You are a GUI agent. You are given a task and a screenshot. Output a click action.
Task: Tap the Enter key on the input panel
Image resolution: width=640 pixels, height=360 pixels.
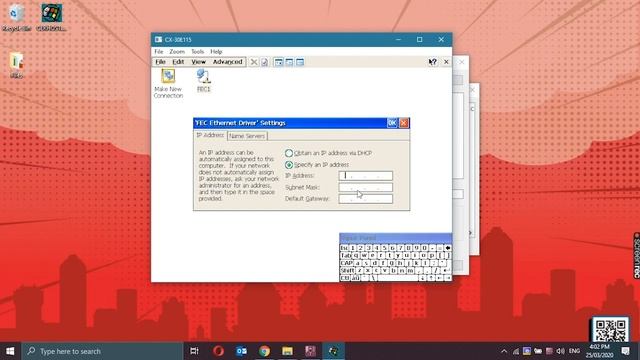446,270
